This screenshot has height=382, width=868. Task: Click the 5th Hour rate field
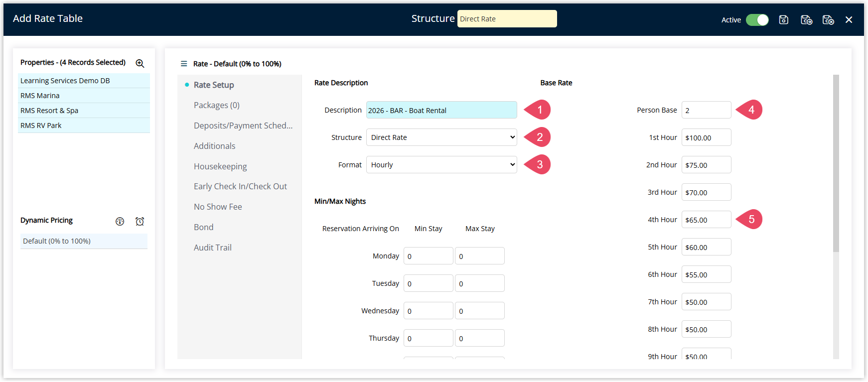click(707, 247)
